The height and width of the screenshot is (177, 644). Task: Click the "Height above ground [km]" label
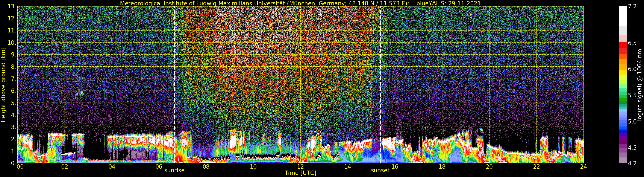tap(3, 85)
